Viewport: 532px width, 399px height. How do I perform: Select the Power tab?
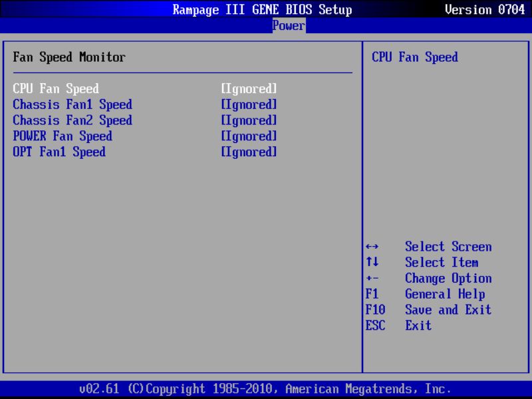coord(289,25)
